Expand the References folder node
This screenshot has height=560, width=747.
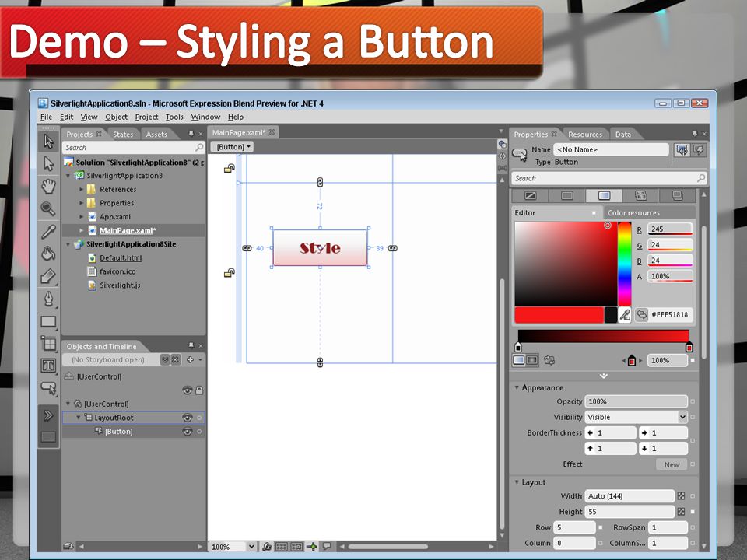click(82, 190)
